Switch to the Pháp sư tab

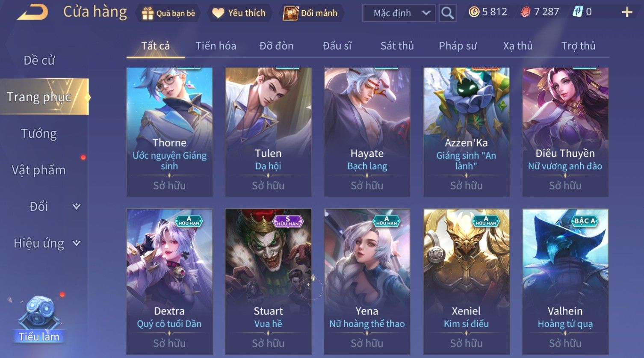(x=458, y=46)
